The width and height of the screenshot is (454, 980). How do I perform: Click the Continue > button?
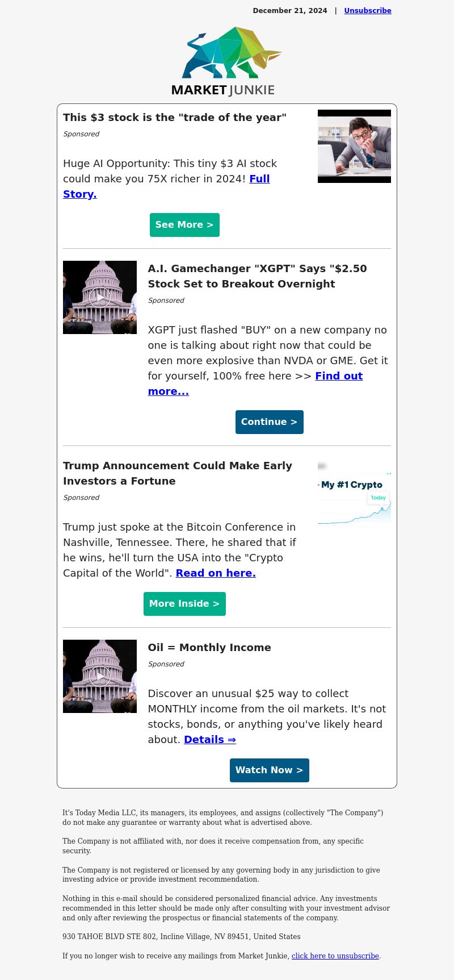[270, 422]
